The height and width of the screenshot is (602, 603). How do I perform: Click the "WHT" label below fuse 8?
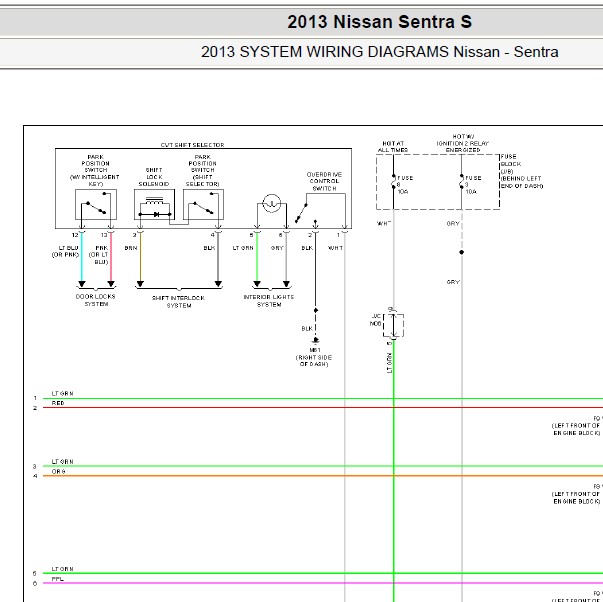(384, 223)
